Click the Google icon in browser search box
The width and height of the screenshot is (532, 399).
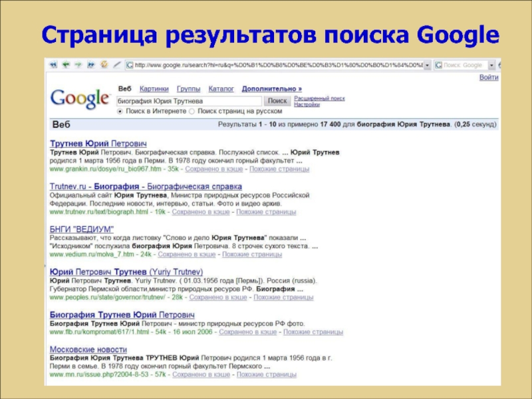coord(439,65)
